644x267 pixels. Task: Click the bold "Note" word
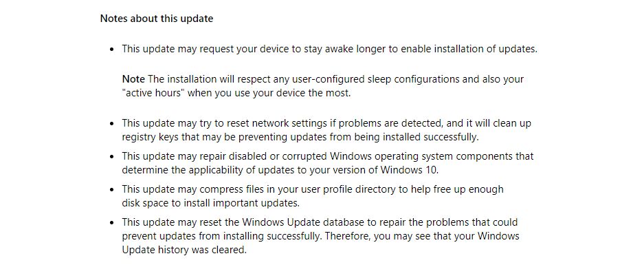pyautogui.click(x=133, y=79)
